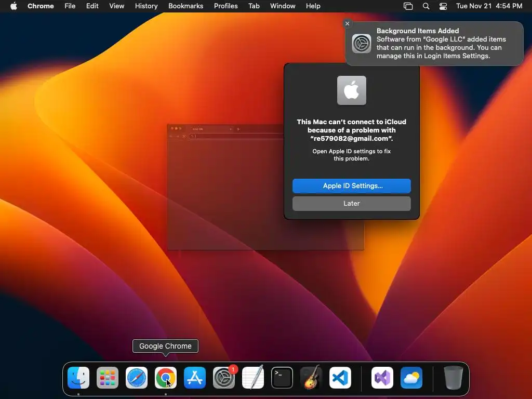This screenshot has width=532, height=399.
Task: Launch Safari from the Dock
Action: 137,378
